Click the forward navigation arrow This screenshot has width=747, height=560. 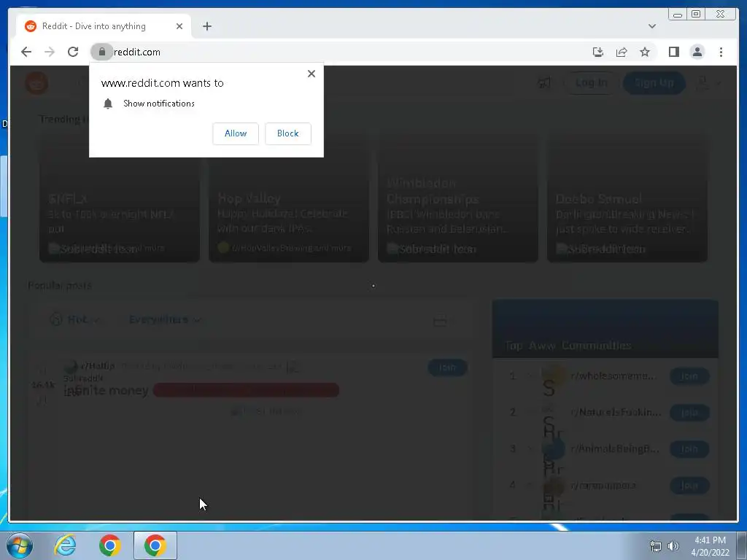pyautogui.click(x=50, y=52)
